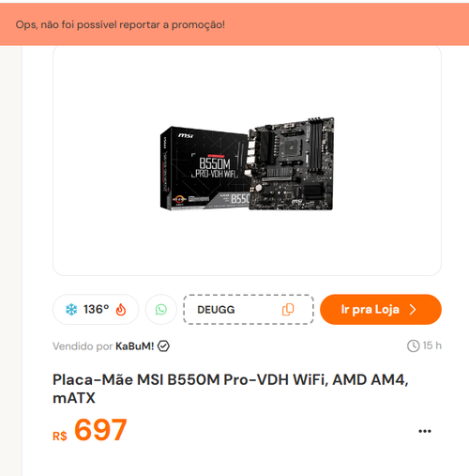Open the Placa-Mãe MSI B550M product title
The width and height of the screenshot is (469, 476).
[x=231, y=389]
